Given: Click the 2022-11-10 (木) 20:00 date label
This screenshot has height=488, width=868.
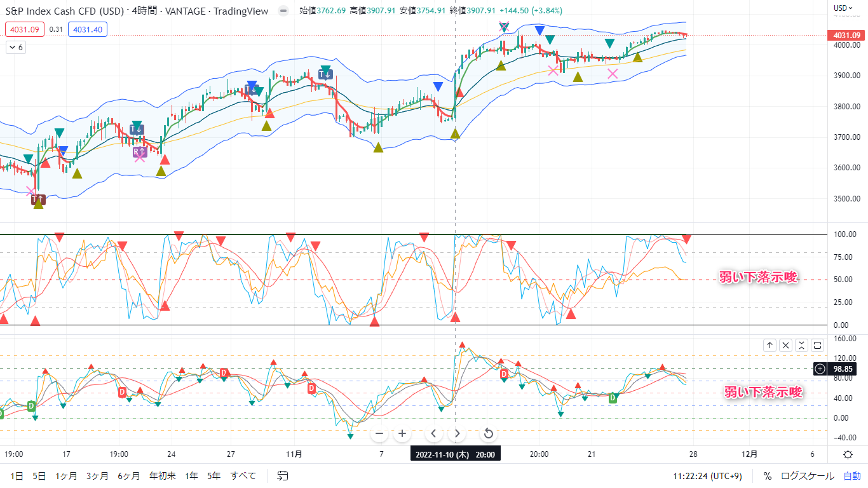Looking at the screenshot, I should tap(456, 454).
